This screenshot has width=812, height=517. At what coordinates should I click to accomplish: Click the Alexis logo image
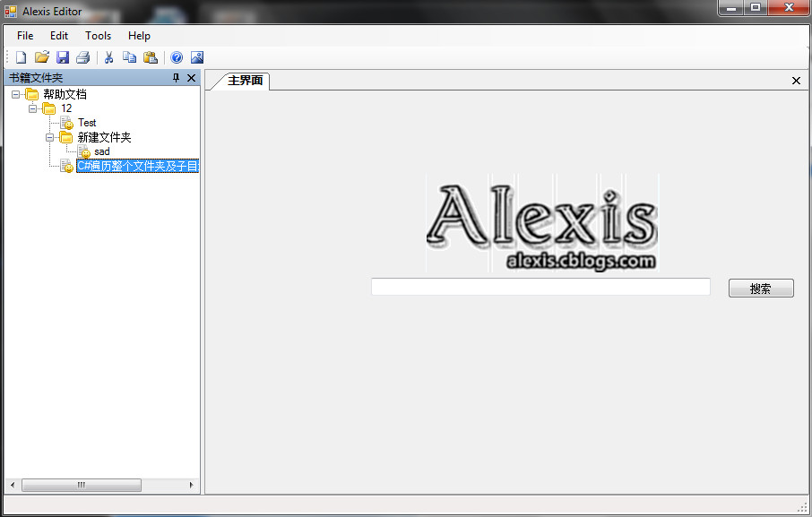coord(542,222)
